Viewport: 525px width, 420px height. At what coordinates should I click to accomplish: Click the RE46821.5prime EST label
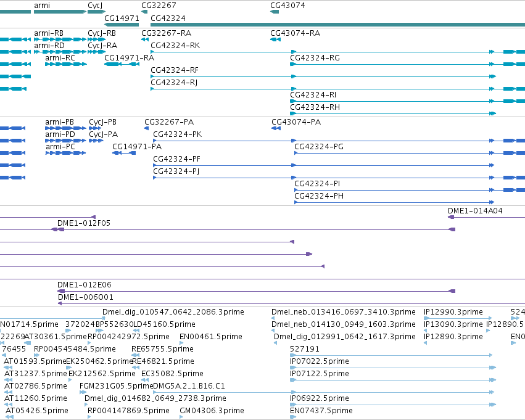pos(163,362)
